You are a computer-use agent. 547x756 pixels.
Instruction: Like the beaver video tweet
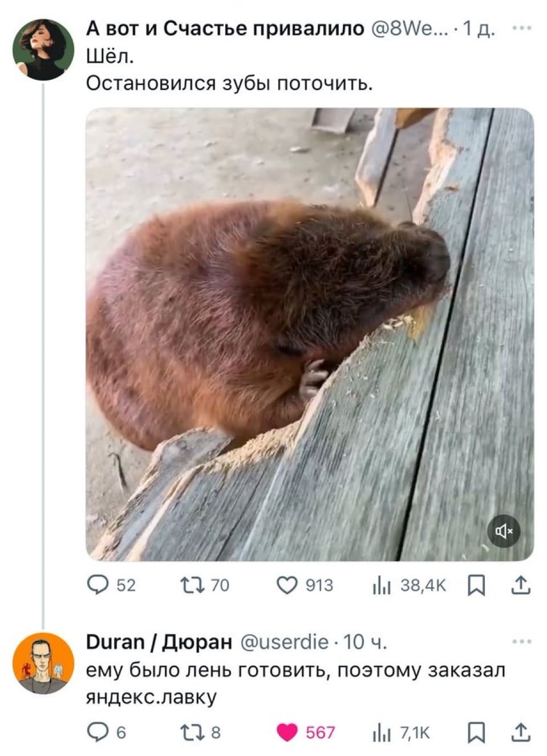click(287, 586)
